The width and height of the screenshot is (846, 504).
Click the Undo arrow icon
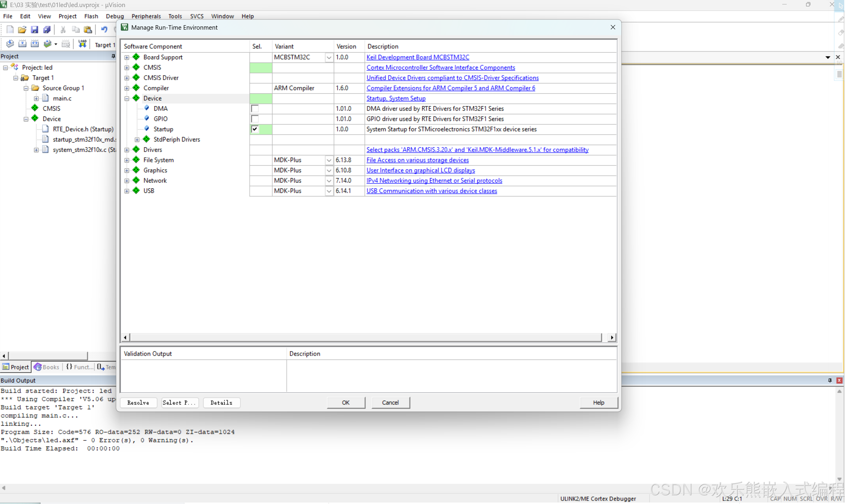pyautogui.click(x=104, y=30)
